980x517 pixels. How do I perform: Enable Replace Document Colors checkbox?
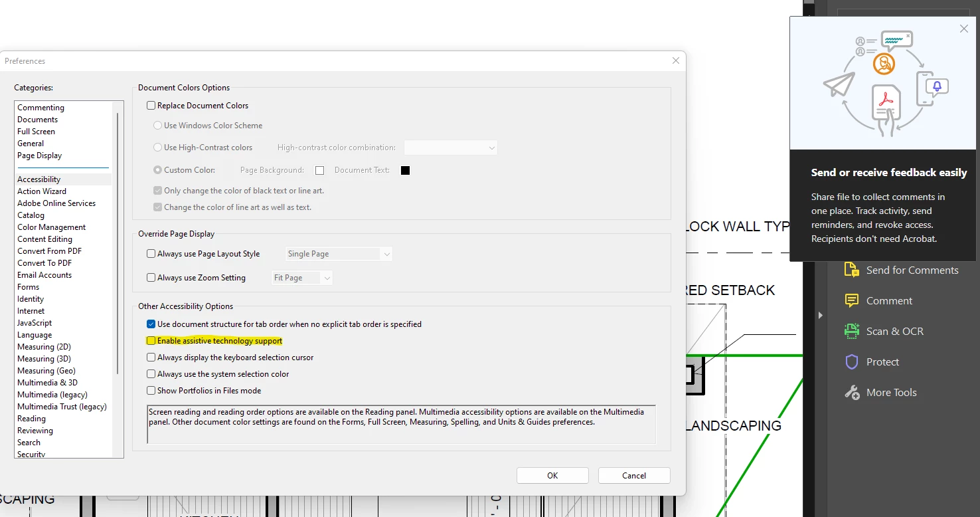tap(151, 105)
